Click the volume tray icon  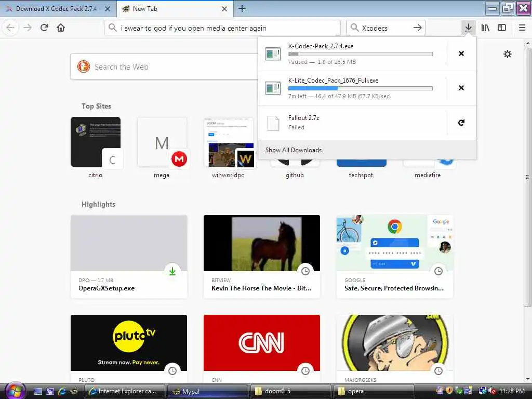[492, 391]
